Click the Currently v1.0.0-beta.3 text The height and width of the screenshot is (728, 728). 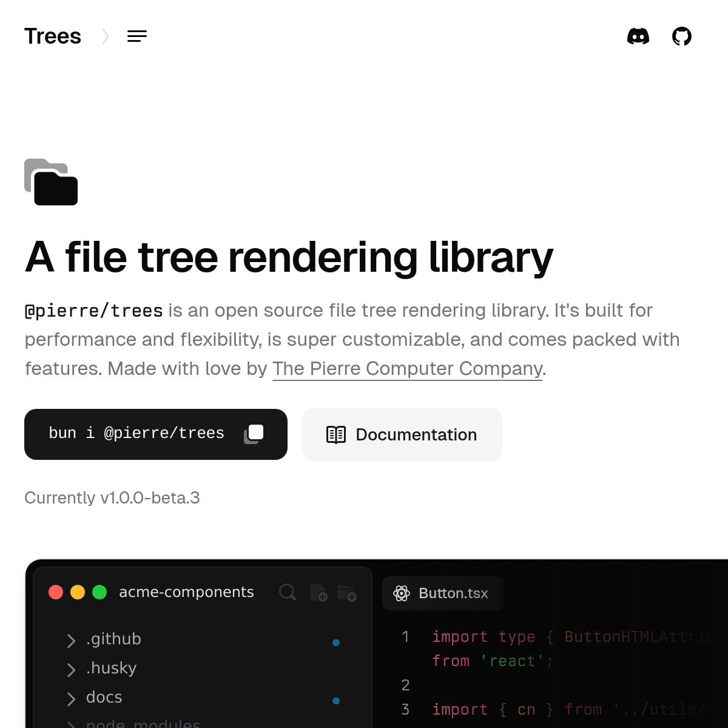[x=112, y=497]
